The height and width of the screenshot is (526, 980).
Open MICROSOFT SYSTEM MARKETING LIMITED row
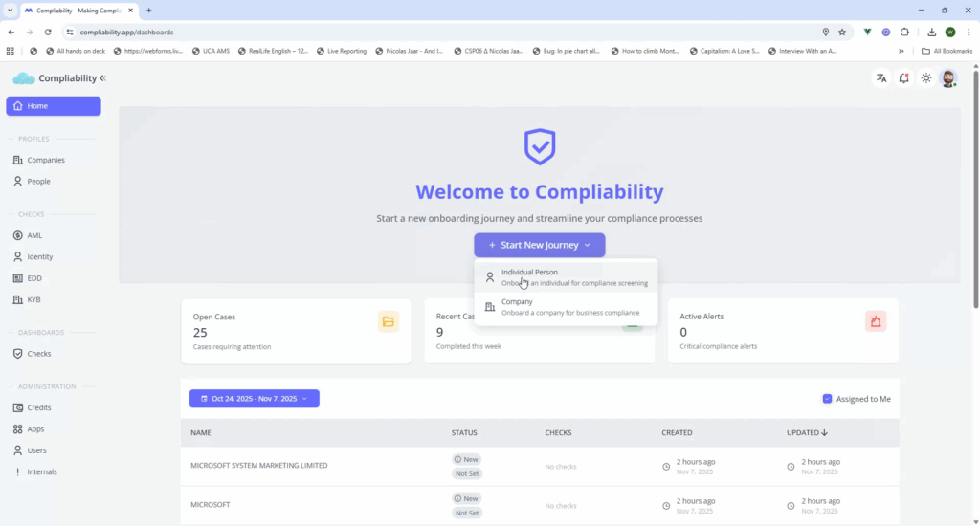(x=259, y=466)
